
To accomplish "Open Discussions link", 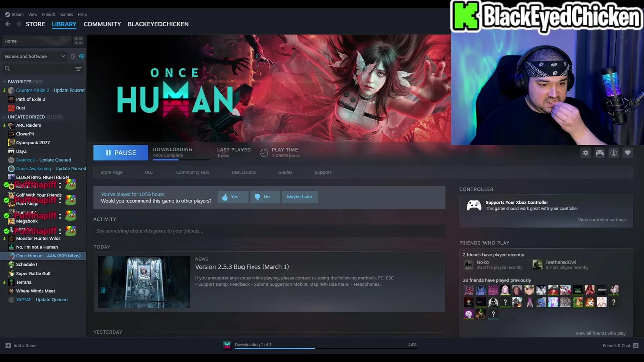I will tap(244, 172).
